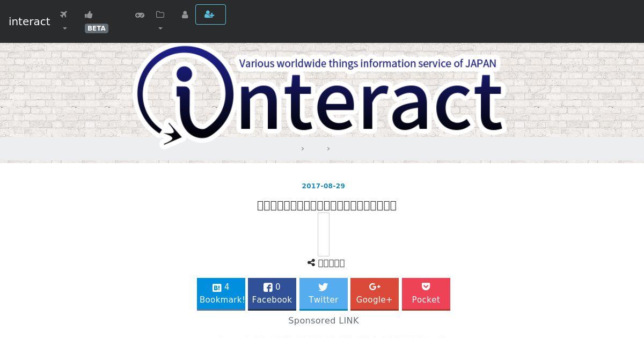
Task: Click the first breadcrumb chevron separator
Action: (303, 149)
